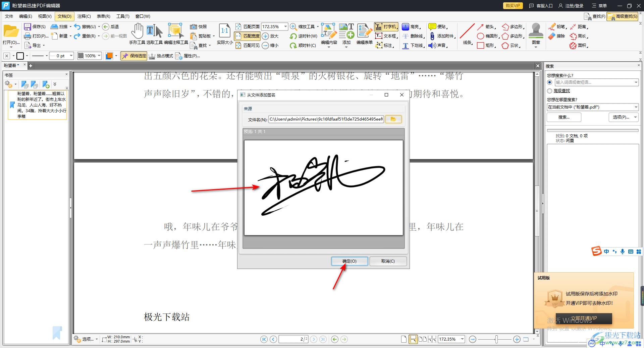The image size is (644, 348).
Task: Rotate page counterclockwise 逆时针(W)
Action: (x=304, y=36)
